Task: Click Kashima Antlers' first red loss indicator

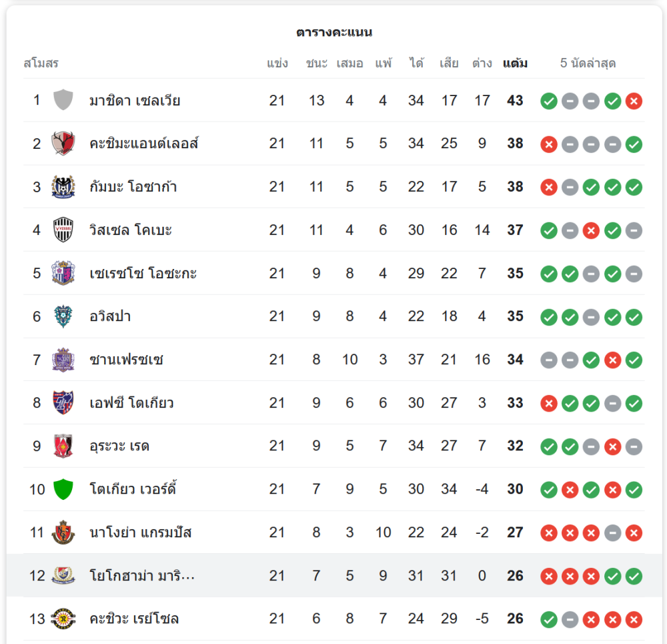Action: click(549, 144)
